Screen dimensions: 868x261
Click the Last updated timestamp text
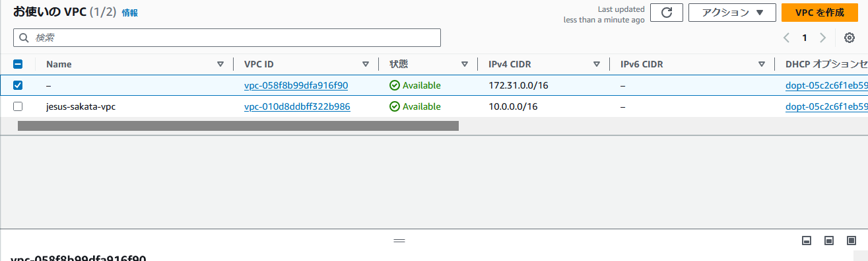click(603, 15)
